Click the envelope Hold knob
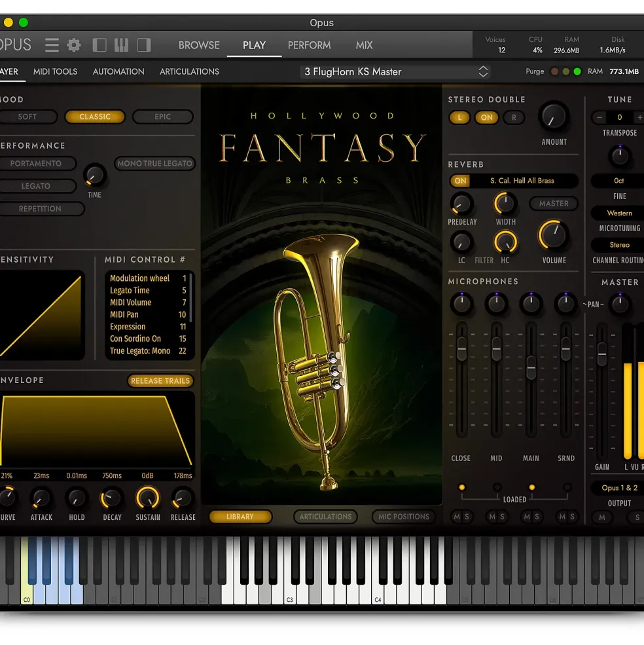644x645 pixels. tap(77, 499)
